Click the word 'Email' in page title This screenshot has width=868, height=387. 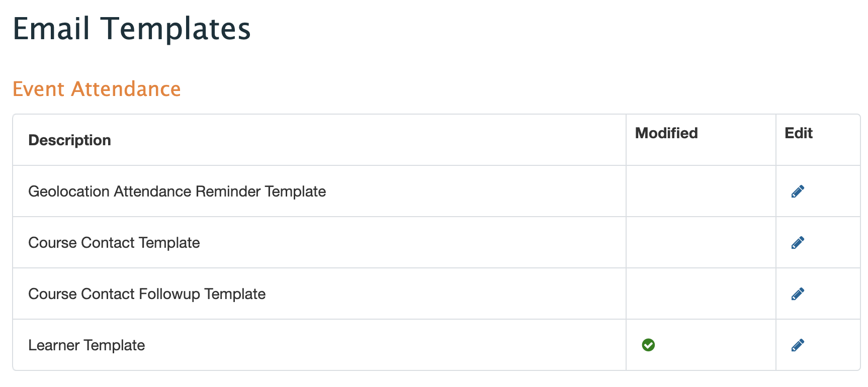51,29
